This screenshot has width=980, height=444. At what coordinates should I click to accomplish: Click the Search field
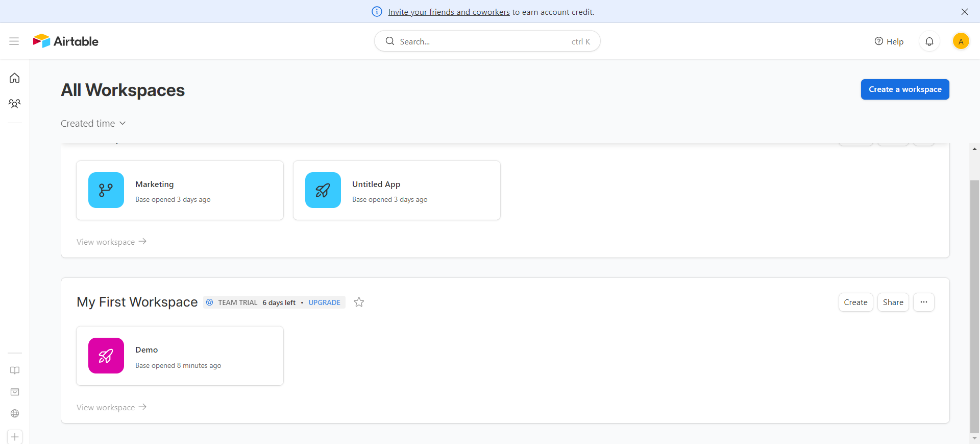(x=487, y=41)
